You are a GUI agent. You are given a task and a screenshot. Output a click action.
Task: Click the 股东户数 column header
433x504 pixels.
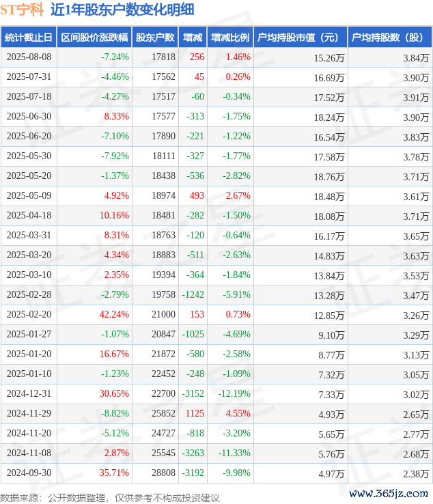tap(155, 38)
